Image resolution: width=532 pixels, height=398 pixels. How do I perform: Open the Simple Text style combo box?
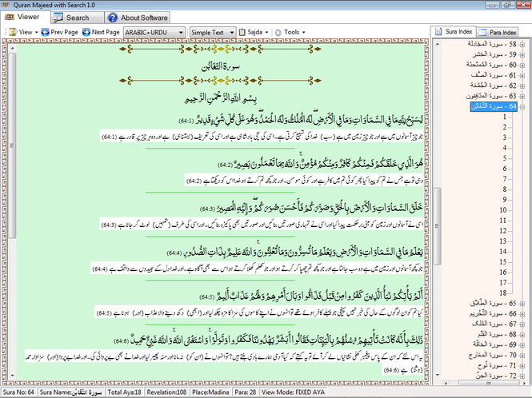(x=213, y=32)
